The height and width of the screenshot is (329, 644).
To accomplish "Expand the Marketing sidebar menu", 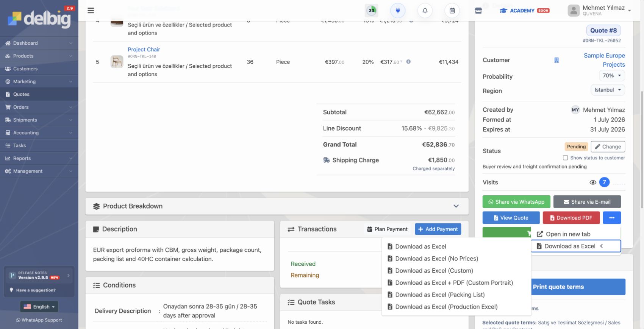I will tap(39, 81).
